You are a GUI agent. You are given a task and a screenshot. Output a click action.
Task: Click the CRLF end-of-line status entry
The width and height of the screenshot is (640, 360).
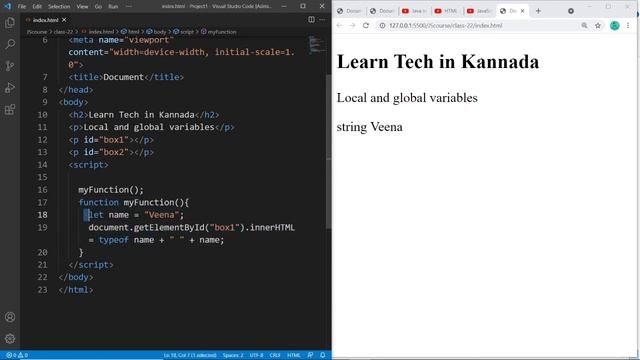click(275, 355)
